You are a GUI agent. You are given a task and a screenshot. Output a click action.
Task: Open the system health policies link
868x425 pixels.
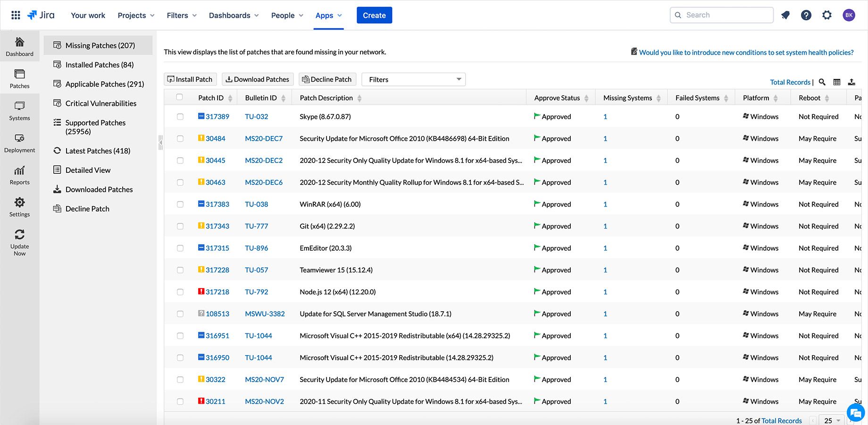click(746, 52)
